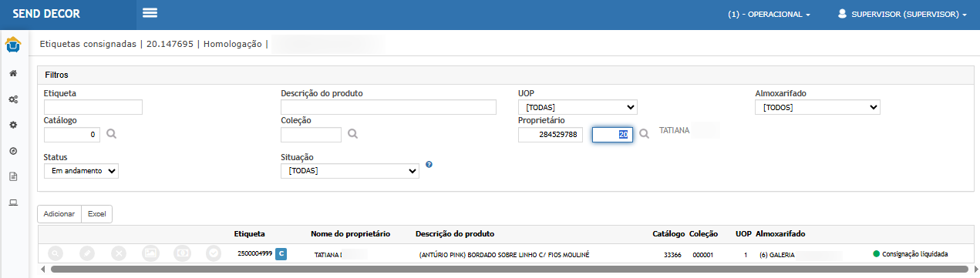Open the Almoxarifado dropdown showing TODOS
Image resolution: width=980 pixels, height=278 pixels.
[817, 107]
